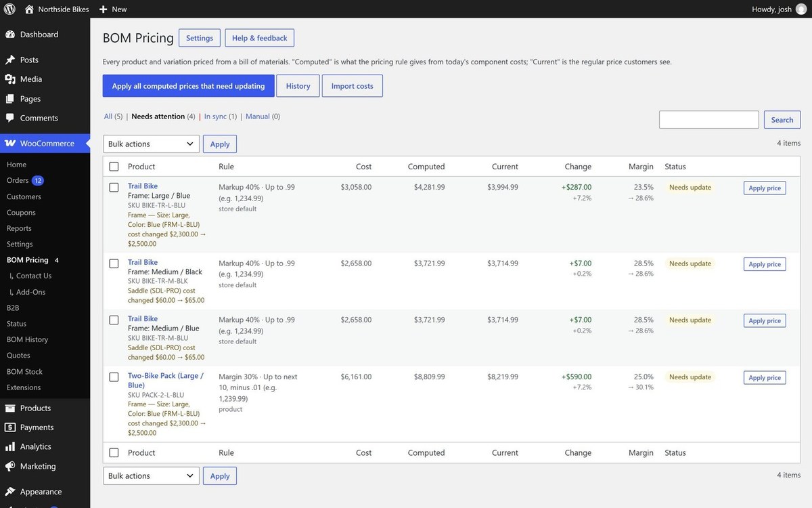
Task: Open Quotes submenu item
Action: coord(18,356)
